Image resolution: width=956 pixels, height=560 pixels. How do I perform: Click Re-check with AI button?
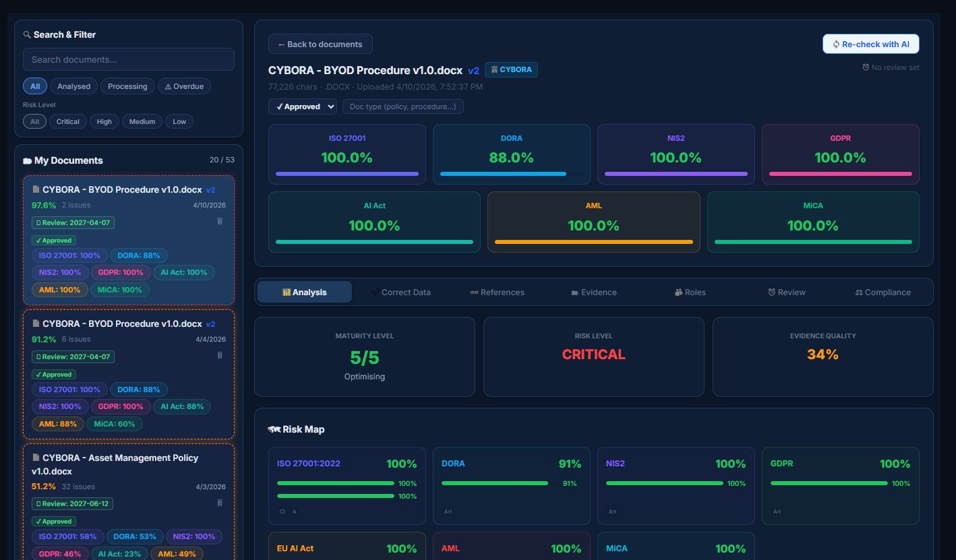(870, 44)
